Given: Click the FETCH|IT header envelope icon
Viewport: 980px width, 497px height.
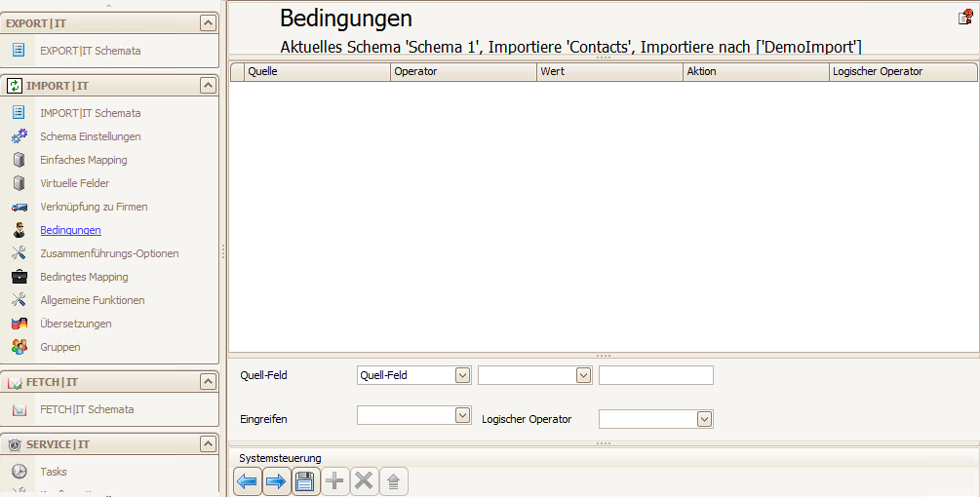Looking at the screenshot, I should (14, 382).
